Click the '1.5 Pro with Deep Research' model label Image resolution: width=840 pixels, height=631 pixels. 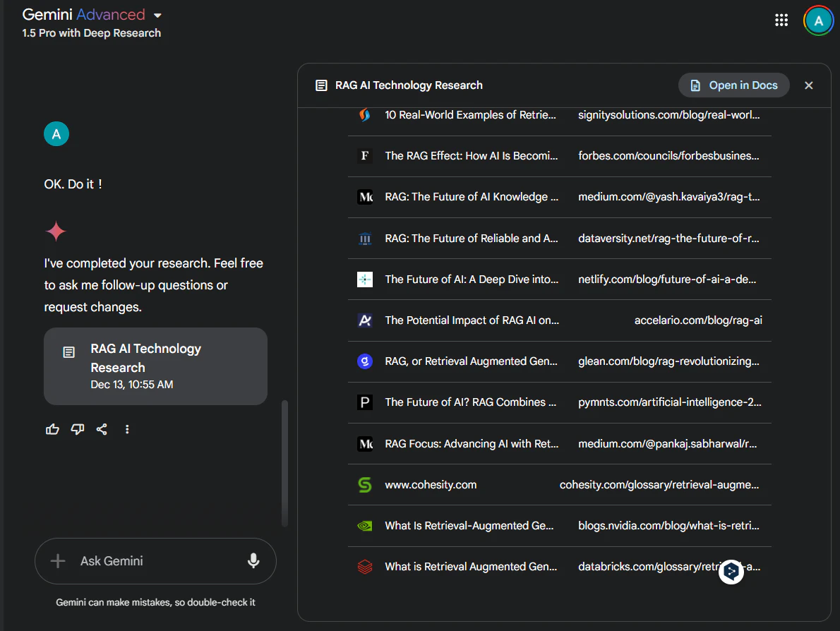(92, 33)
